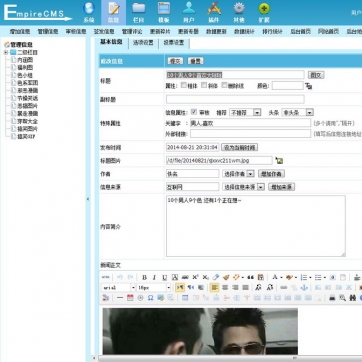The width and height of the screenshot is (362, 362).
Task: Click the print icon in the editor toolbar
Action: click(x=332, y=298)
